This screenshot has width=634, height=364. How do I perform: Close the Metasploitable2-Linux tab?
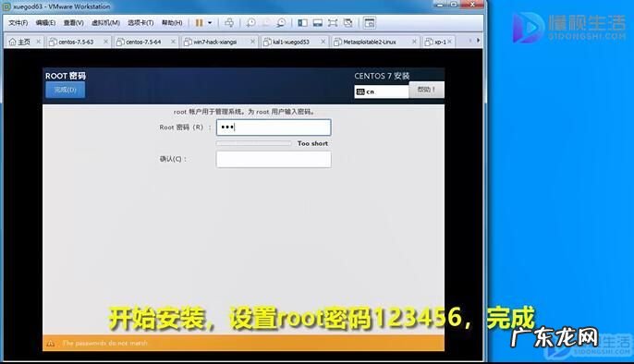click(x=414, y=42)
